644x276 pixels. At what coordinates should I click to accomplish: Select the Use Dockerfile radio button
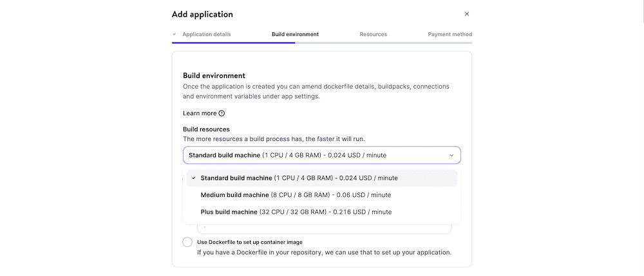click(x=187, y=242)
